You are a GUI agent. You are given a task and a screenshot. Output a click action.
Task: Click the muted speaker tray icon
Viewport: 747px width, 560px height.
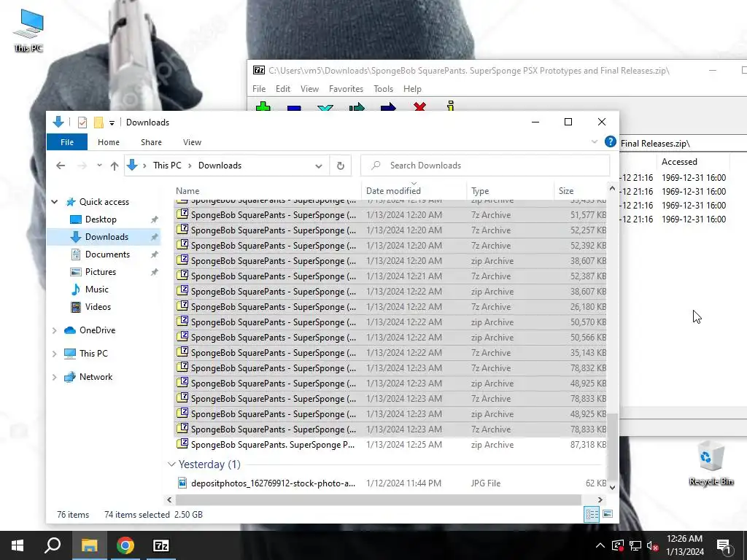[653, 545]
